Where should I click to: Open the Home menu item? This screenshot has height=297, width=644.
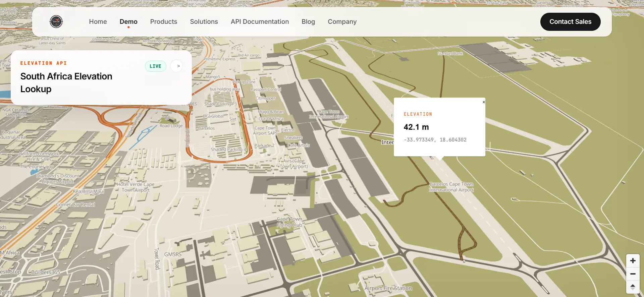click(98, 21)
